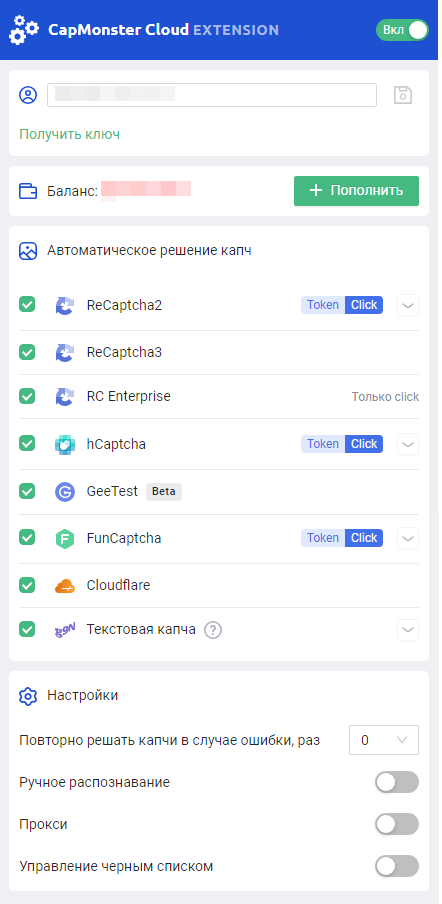Uncheck the ReCaptcha3 checkbox
This screenshot has width=442, height=904.
coord(27,352)
